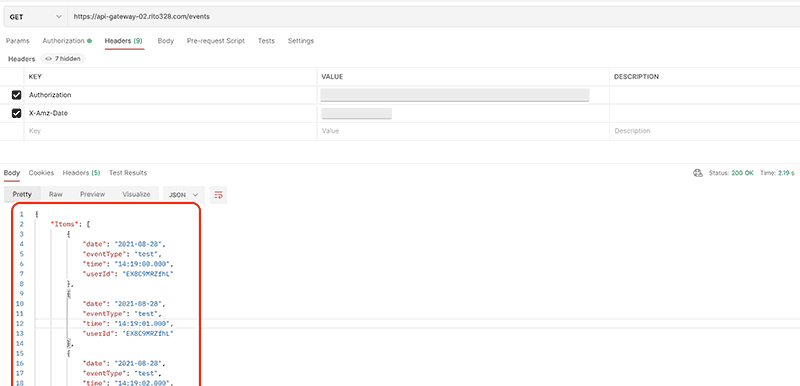Switch to the Tests tab
The height and width of the screenshot is (386, 800).
(x=266, y=41)
